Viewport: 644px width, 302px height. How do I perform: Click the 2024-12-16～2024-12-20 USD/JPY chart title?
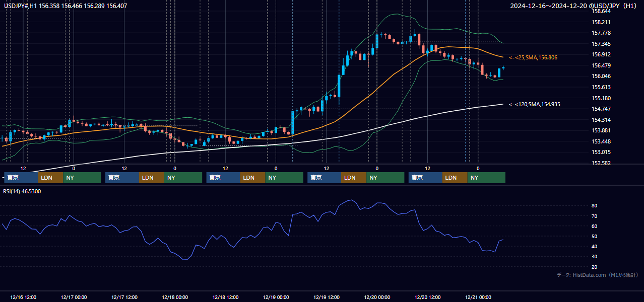click(574, 6)
